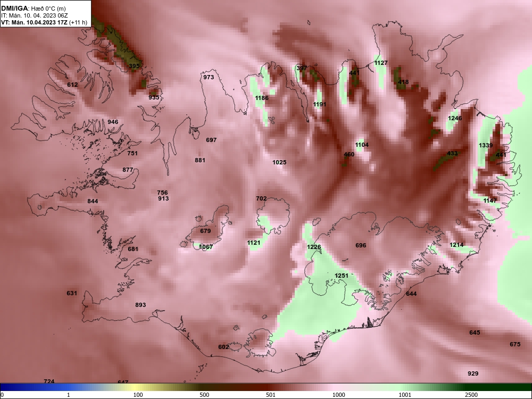Click the 697 value on the map

tap(211, 140)
